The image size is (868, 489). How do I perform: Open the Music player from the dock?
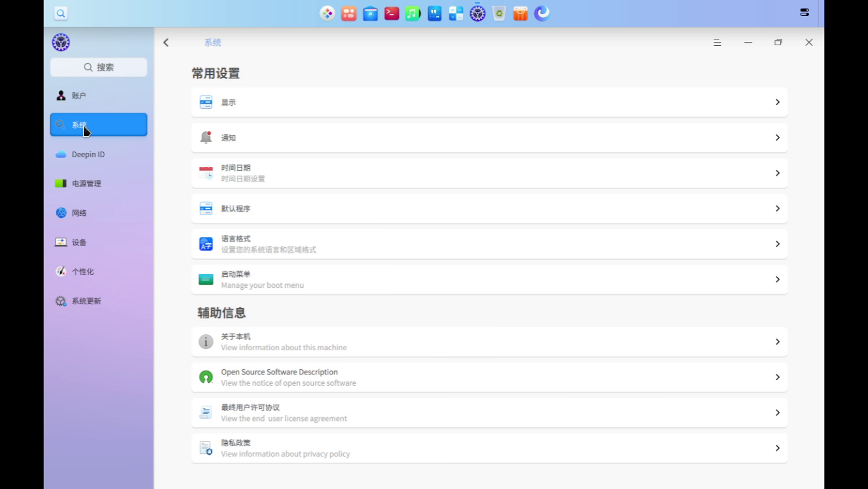tap(413, 13)
